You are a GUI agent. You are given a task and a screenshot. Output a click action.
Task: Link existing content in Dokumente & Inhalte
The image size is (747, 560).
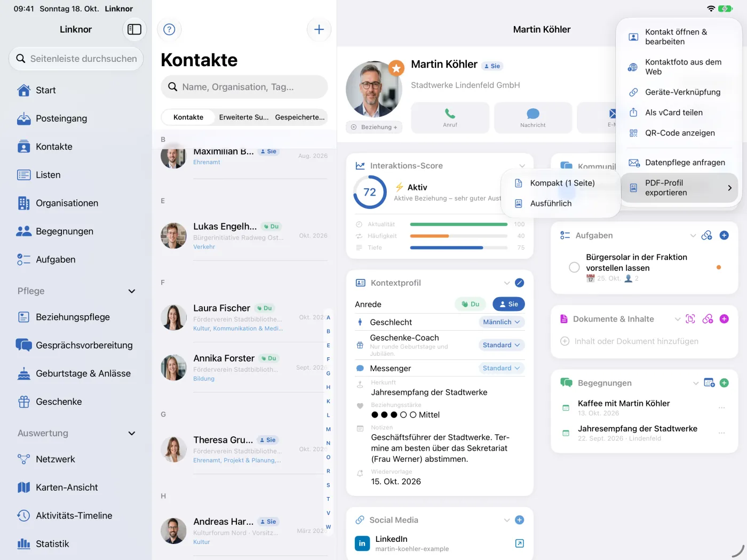pyautogui.click(x=708, y=319)
